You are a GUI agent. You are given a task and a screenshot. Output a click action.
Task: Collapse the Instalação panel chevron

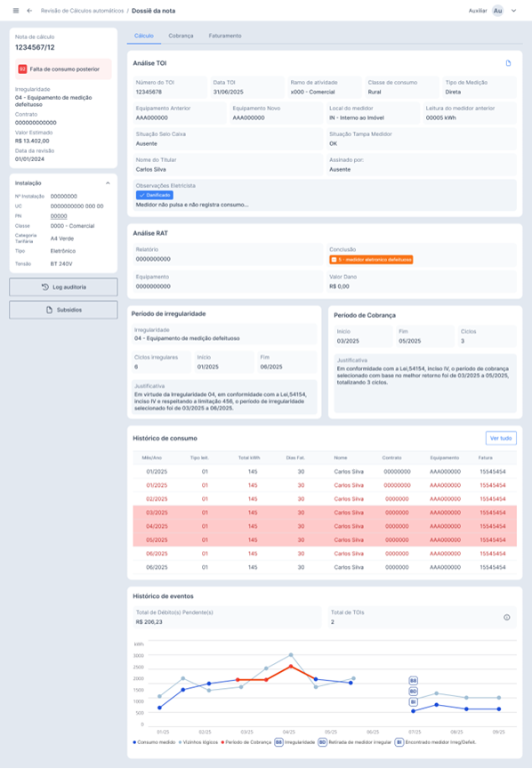pyautogui.click(x=108, y=183)
